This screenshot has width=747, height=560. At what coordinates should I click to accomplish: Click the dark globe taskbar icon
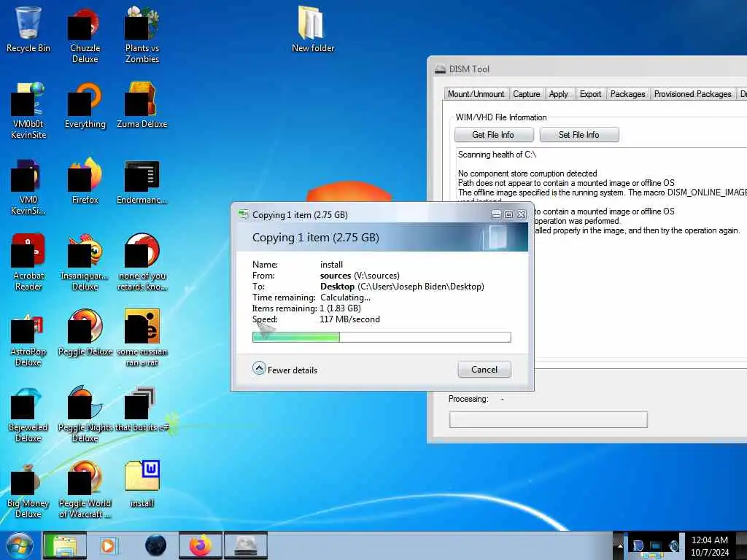point(156,545)
